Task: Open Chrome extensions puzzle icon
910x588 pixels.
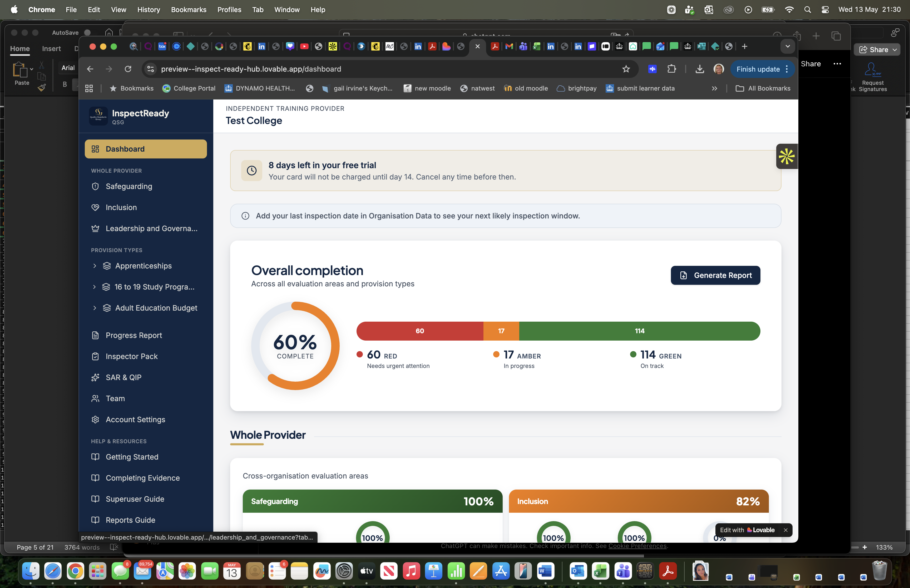Action: point(671,69)
